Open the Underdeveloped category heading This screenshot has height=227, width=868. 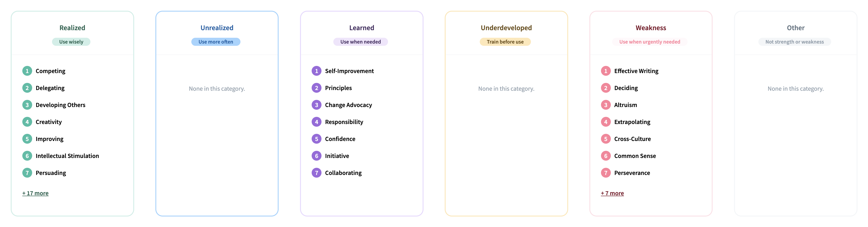[x=506, y=28]
